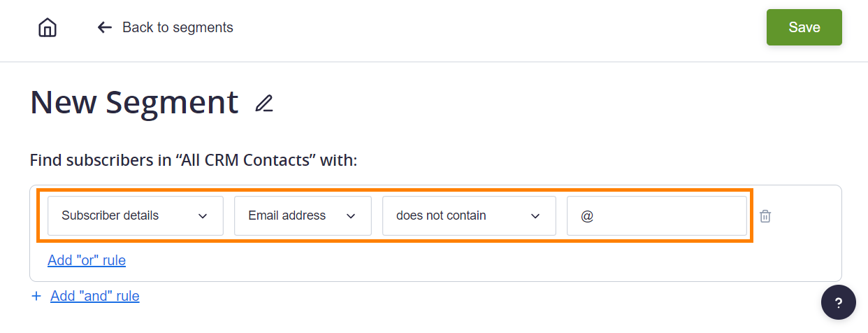868x333 pixels.
Task: Click the Add "and" rule link
Action: click(95, 296)
